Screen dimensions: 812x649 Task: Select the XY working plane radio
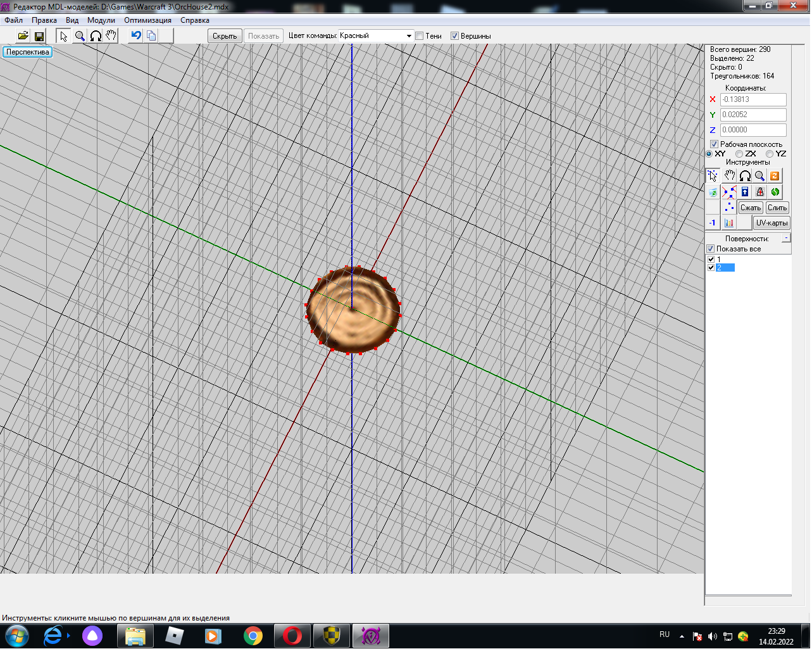click(709, 154)
